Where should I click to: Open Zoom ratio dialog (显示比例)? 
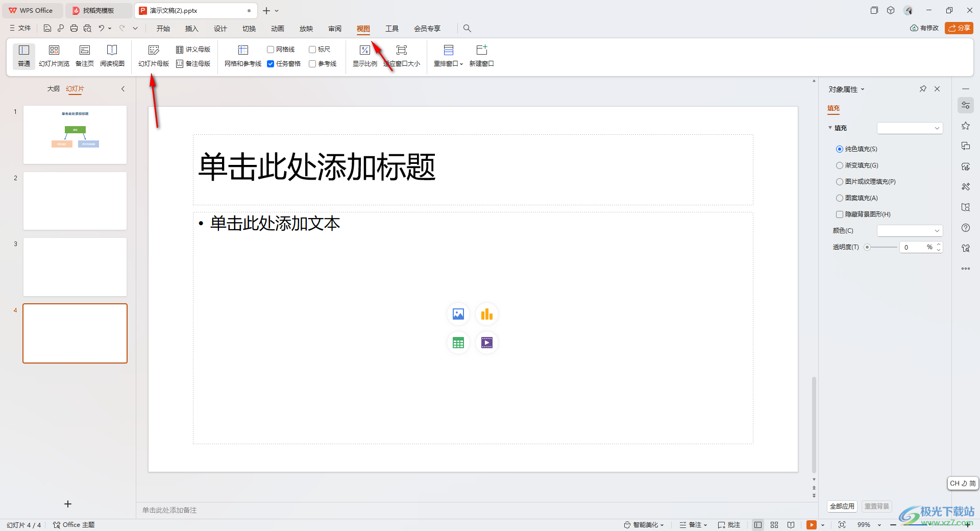tap(365, 56)
